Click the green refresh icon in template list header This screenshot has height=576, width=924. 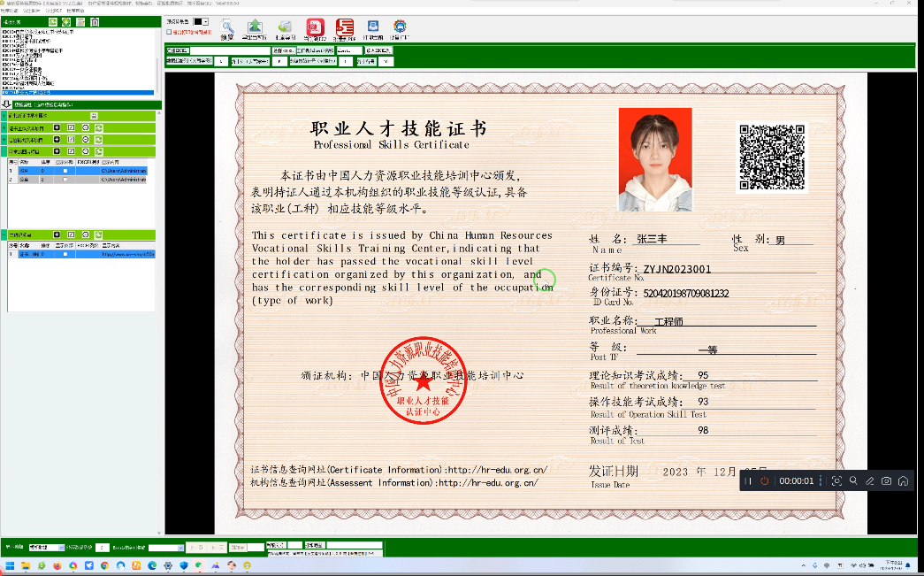(x=52, y=22)
